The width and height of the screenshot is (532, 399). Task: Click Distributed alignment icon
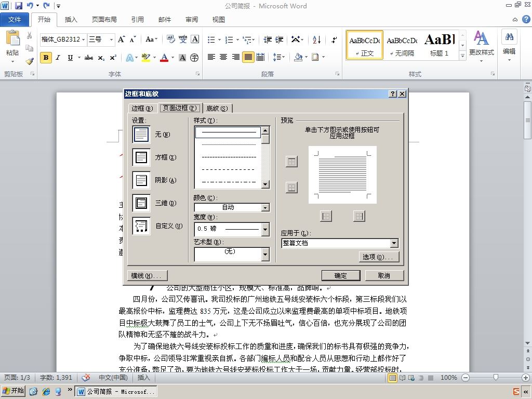(260, 57)
